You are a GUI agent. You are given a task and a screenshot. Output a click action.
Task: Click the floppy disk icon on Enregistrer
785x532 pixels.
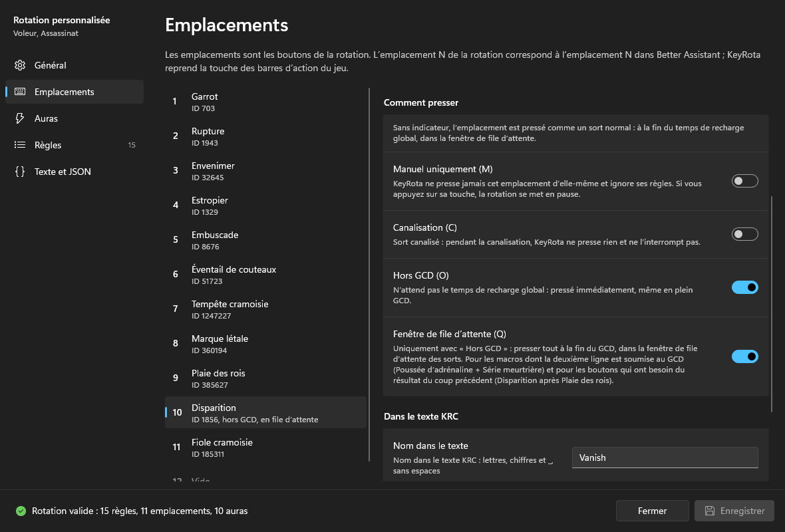[709, 511]
